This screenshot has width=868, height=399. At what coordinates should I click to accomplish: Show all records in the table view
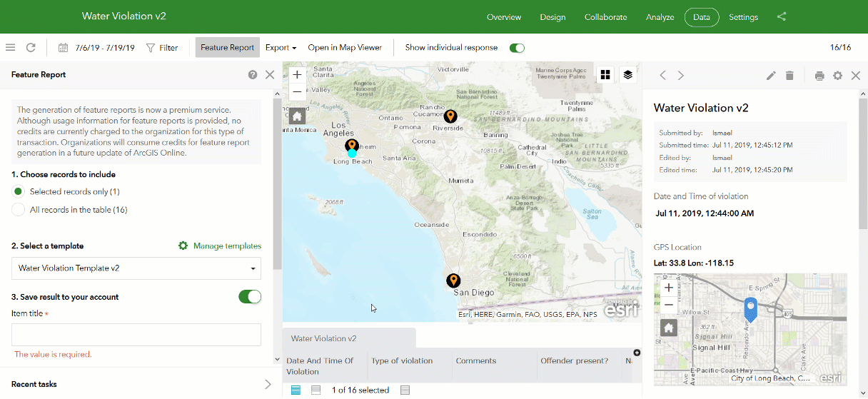296,390
